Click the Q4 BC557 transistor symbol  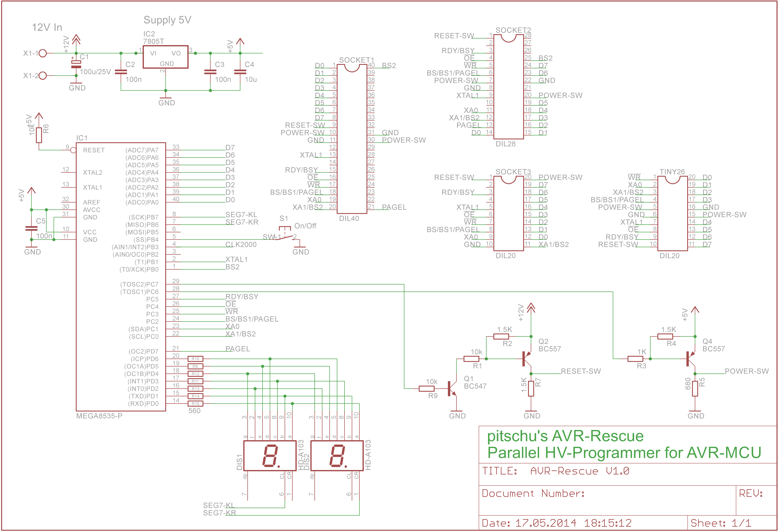click(691, 359)
